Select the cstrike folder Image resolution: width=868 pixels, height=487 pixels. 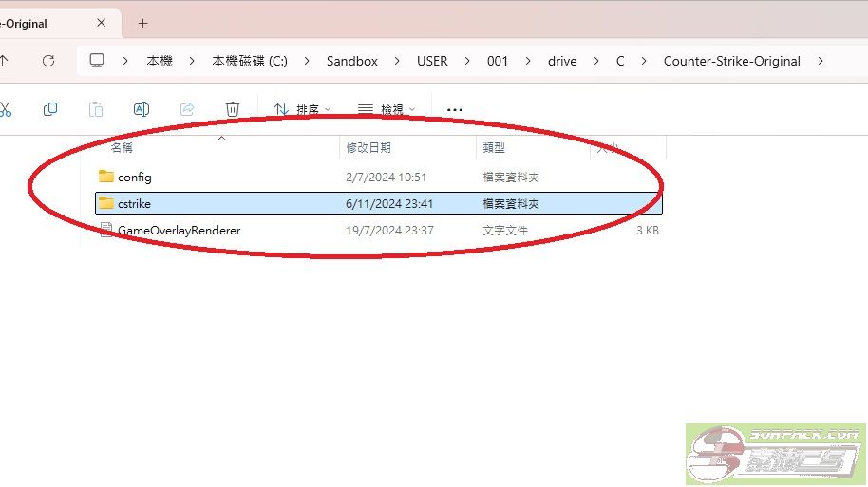tap(379, 204)
